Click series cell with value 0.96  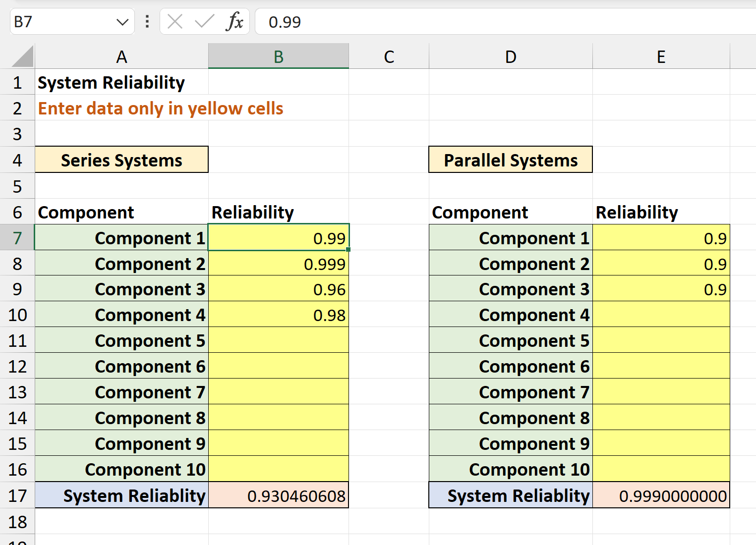coord(279,289)
